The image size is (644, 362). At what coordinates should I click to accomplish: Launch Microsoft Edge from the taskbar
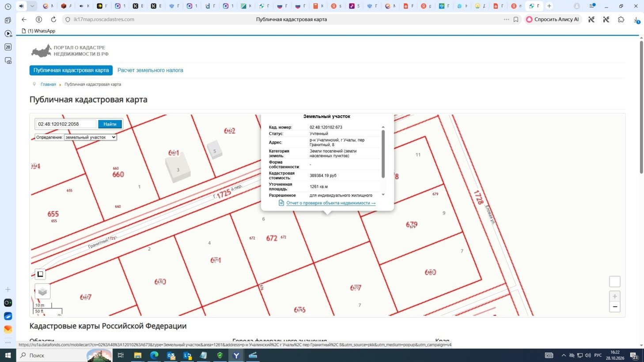(154, 355)
